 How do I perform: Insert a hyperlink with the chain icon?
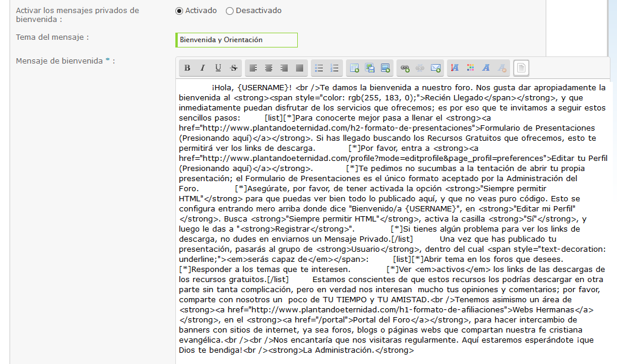[405, 68]
